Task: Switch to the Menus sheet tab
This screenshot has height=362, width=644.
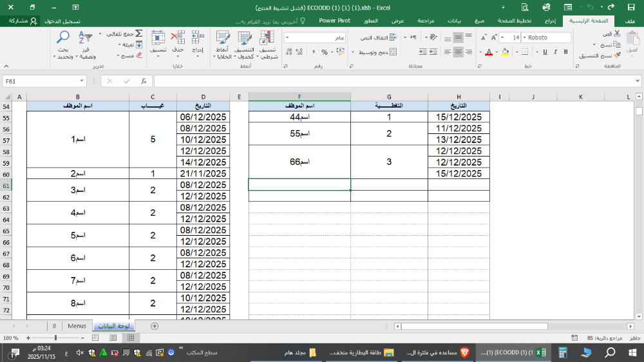Action: (x=76, y=326)
